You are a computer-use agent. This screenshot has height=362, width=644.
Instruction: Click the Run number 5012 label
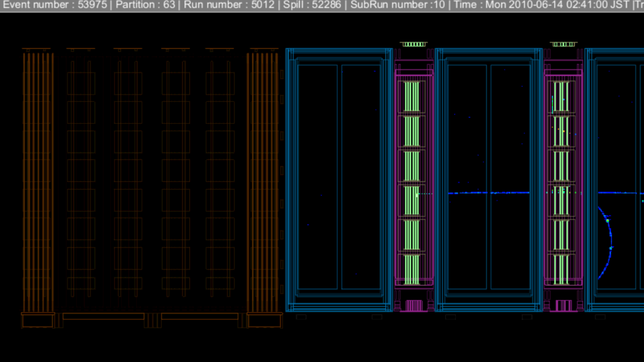229,5
